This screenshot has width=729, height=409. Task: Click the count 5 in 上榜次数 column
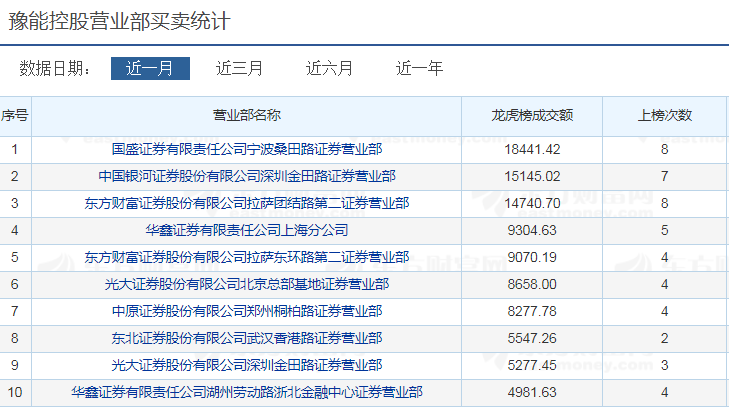[665, 230]
